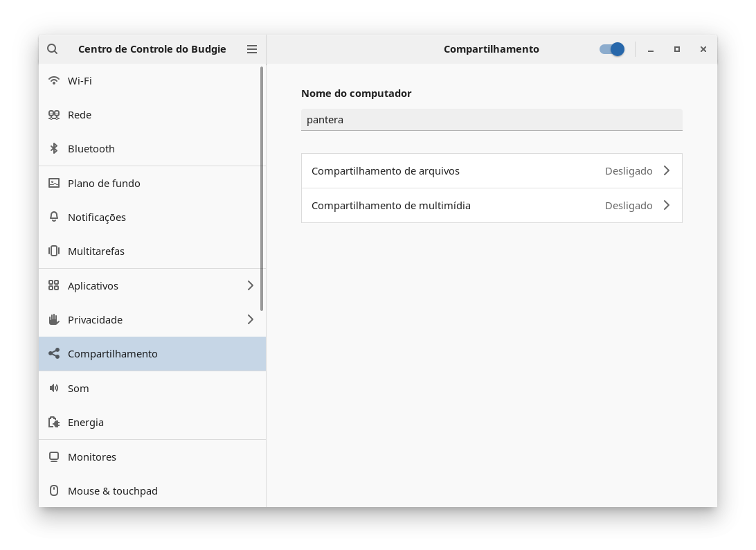Screen dimensions: 756x550
Task: Open the hamburger menu in the sidebar header
Action: coord(252,49)
